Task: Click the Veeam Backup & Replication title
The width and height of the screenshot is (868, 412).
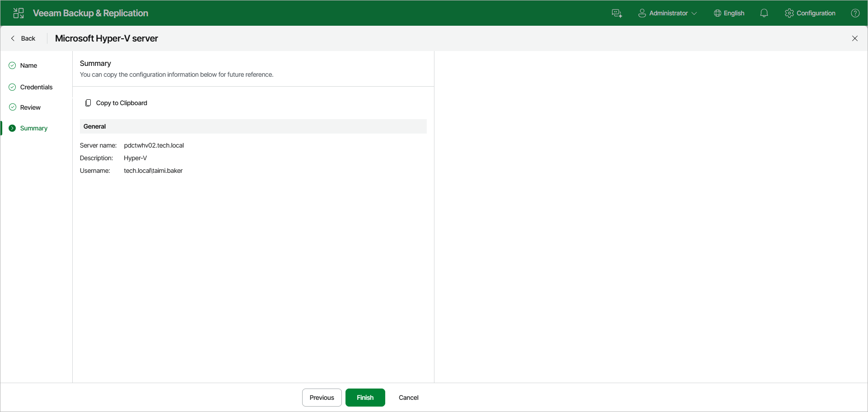Action: pyautogui.click(x=90, y=13)
